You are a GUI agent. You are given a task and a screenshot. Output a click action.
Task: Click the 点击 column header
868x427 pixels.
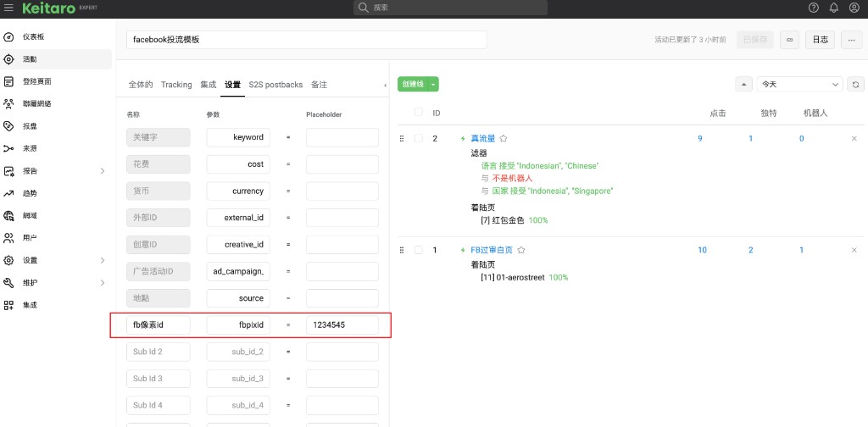[717, 113]
